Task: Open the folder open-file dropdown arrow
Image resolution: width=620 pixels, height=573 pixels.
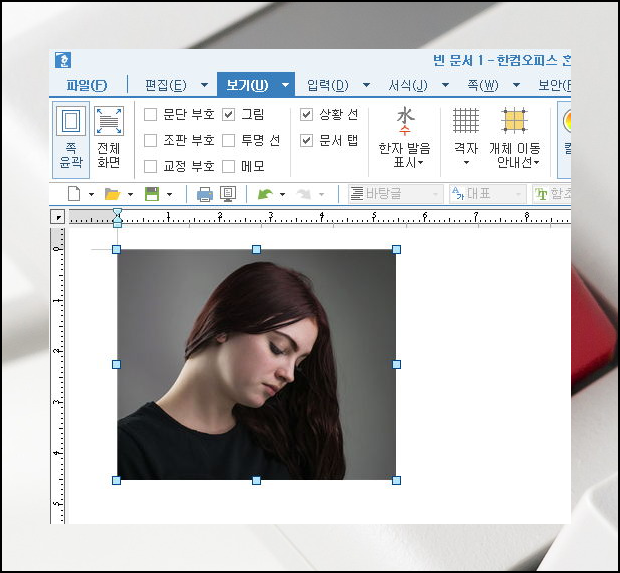Action: click(x=130, y=195)
